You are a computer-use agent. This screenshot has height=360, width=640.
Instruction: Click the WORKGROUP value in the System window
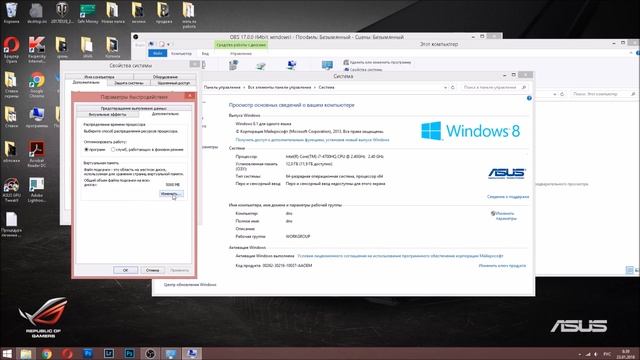tap(298, 236)
